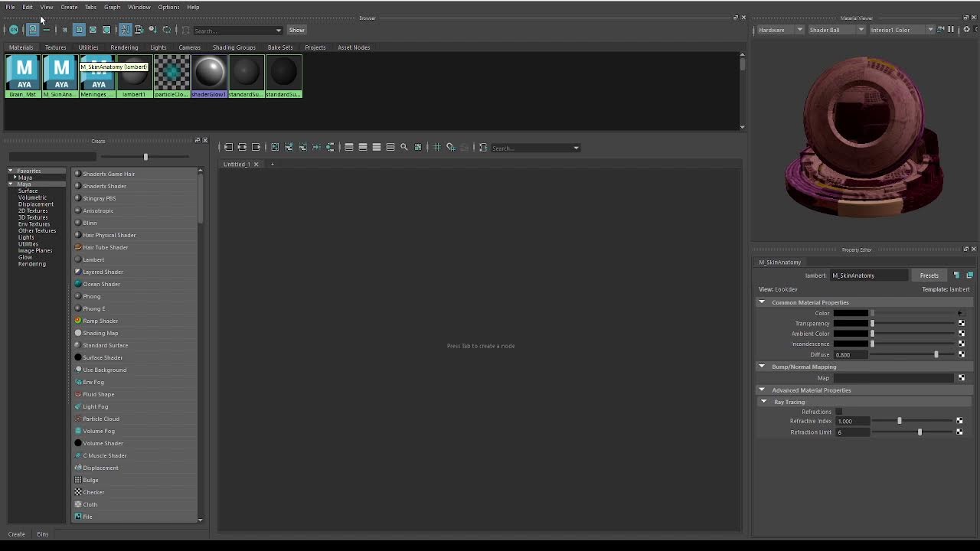
Task: Click the map button next to Diffuse
Action: [x=962, y=354]
